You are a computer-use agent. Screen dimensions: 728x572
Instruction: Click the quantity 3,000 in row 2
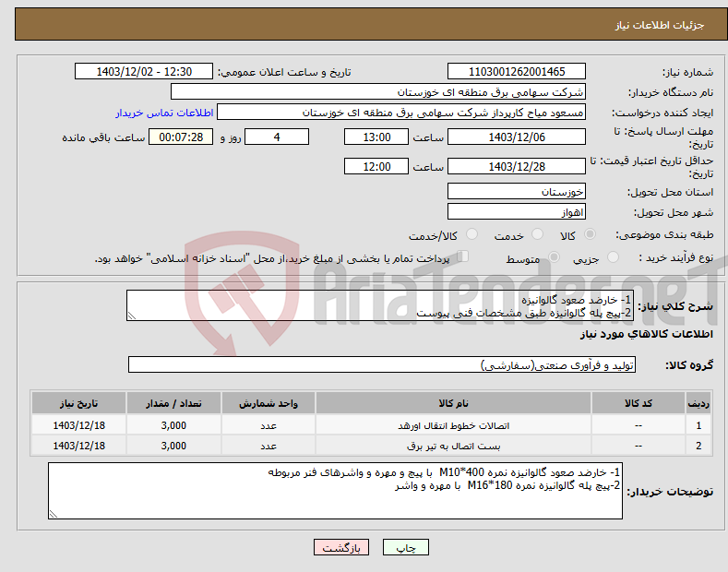click(x=173, y=446)
